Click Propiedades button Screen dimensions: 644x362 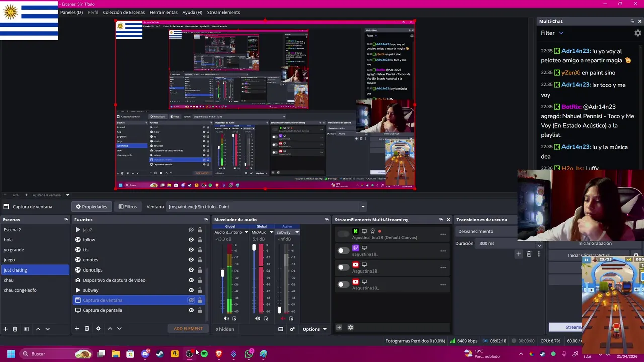coord(91,207)
